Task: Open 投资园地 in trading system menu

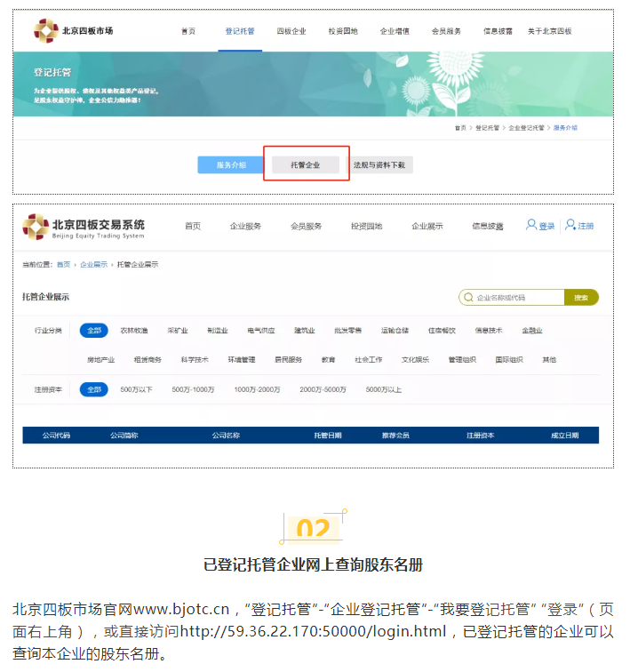Action: [x=367, y=227]
